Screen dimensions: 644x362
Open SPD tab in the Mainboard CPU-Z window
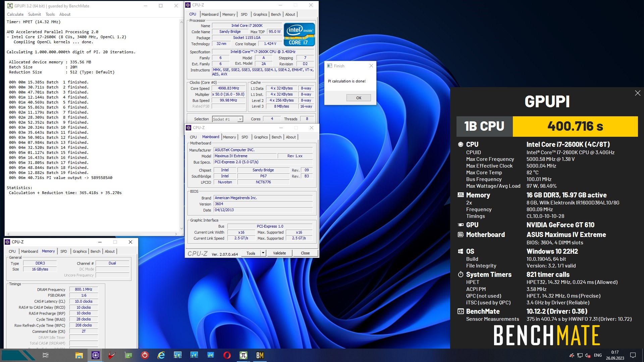pos(245,137)
